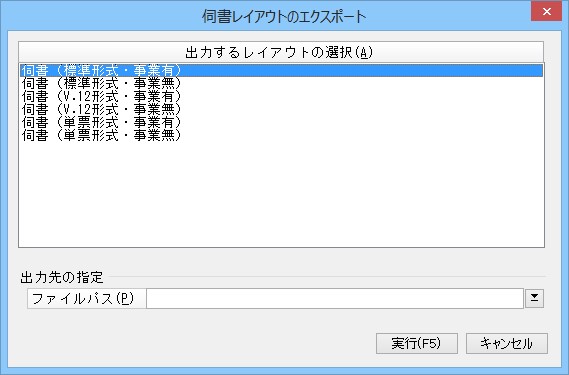Open the file path browse dropdown button

point(534,298)
